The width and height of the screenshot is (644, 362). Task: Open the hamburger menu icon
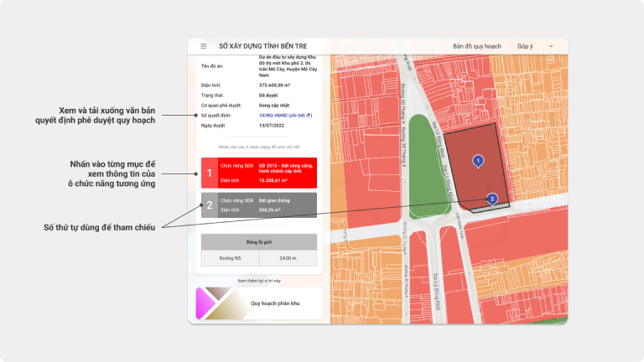(x=203, y=46)
